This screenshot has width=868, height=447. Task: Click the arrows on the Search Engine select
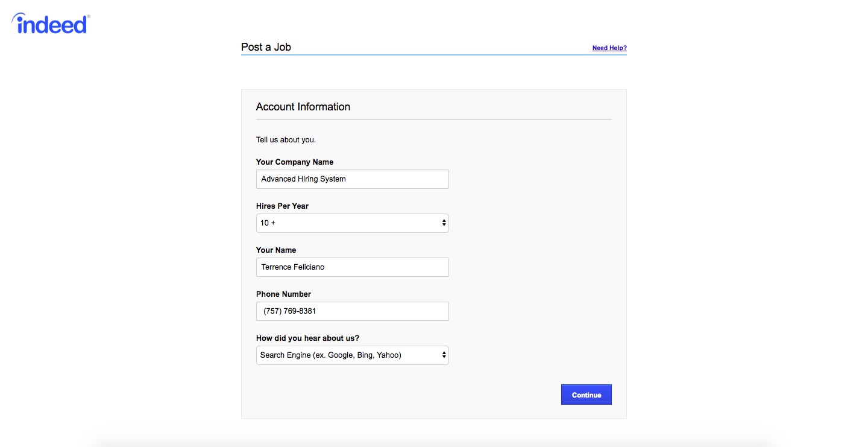(x=444, y=355)
